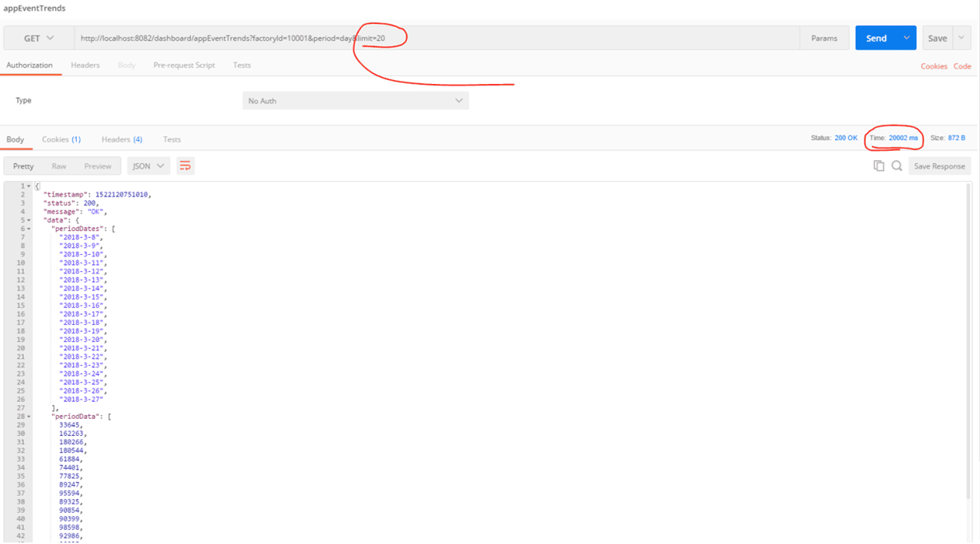Image resolution: width=980 pixels, height=544 pixels.
Task: Expand the No Auth type dropdown
Action: [x=355, y=101]
